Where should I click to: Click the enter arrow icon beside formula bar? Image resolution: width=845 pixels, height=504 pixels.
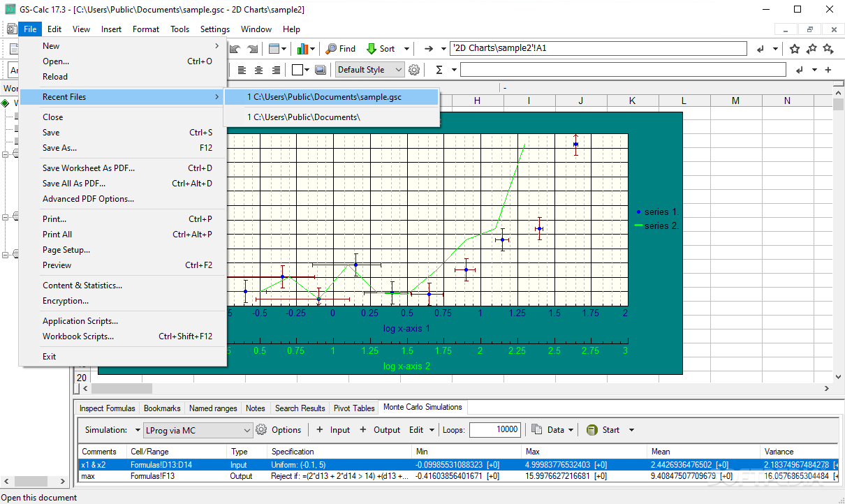point(799,70)
